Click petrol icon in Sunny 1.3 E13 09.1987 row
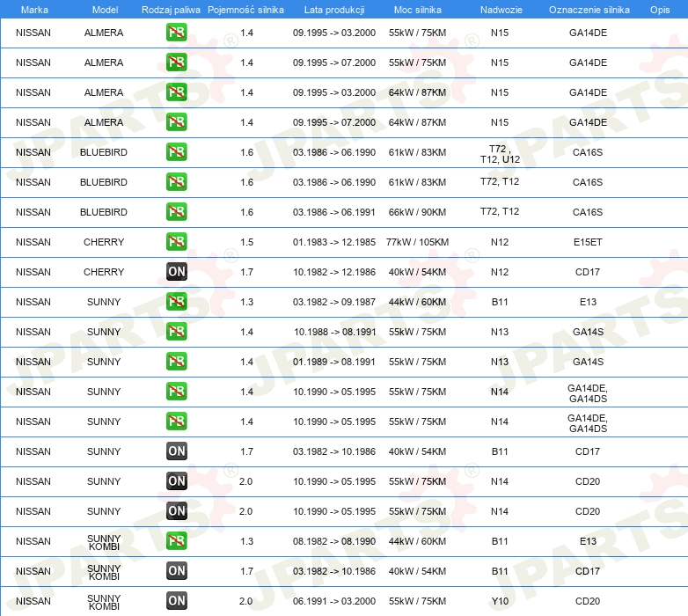 tap(176, 302)
